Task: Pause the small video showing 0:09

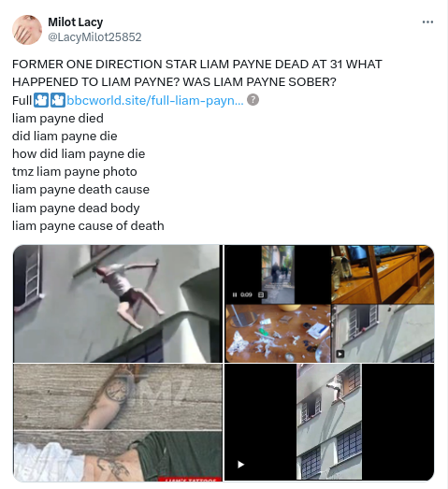Action: (235, 295)
